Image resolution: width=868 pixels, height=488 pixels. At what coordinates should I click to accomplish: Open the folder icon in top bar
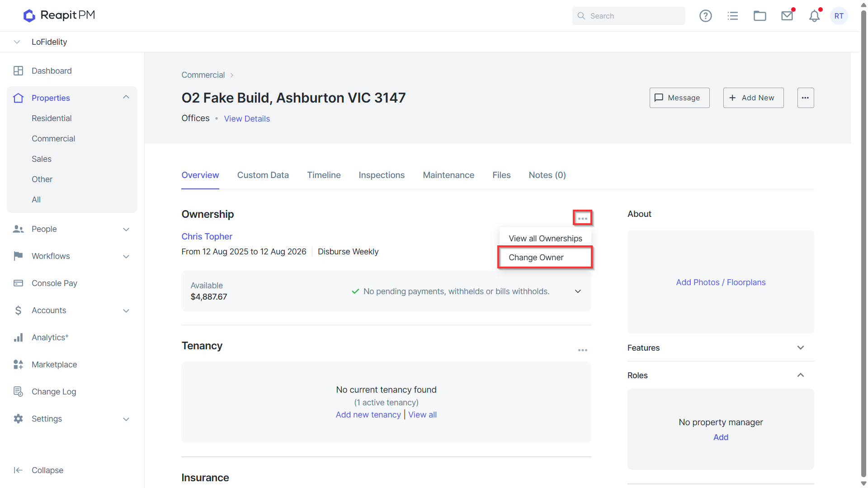(x=759, y=16)
